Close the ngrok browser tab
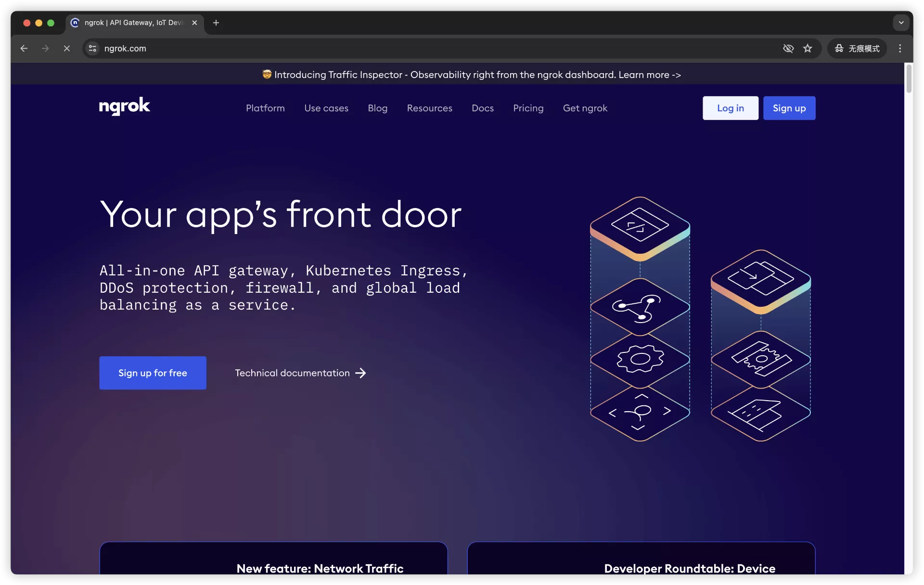This screenshot has width=924, height=585. point(194,23)
